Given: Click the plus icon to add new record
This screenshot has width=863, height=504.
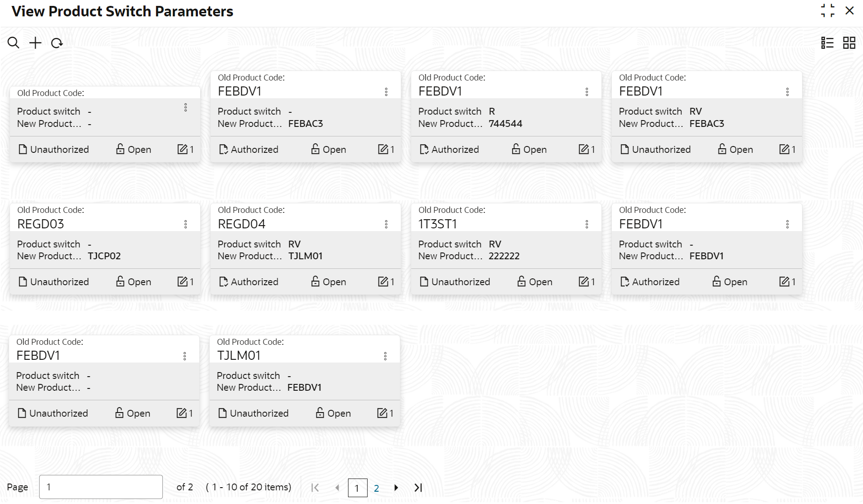Looking at the screenshot, I should click(35, 43).
